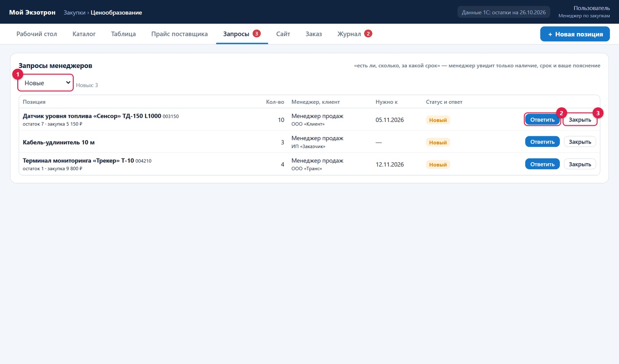Screen dimensions: 619x364
Task: Click the остаток 1 · закупка 9 800 ₽ text
Action: (53, 168)
